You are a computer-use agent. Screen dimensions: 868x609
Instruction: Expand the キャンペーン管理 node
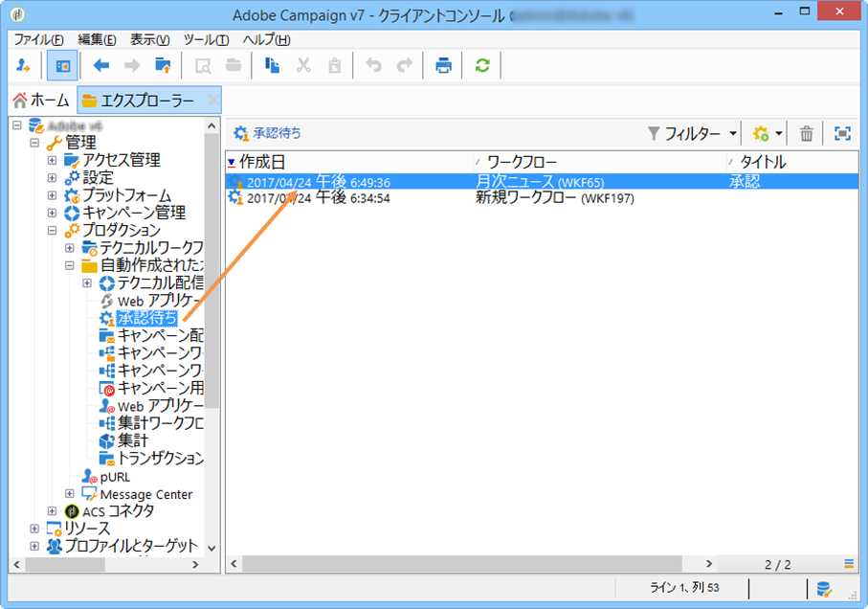pos(52,214)
